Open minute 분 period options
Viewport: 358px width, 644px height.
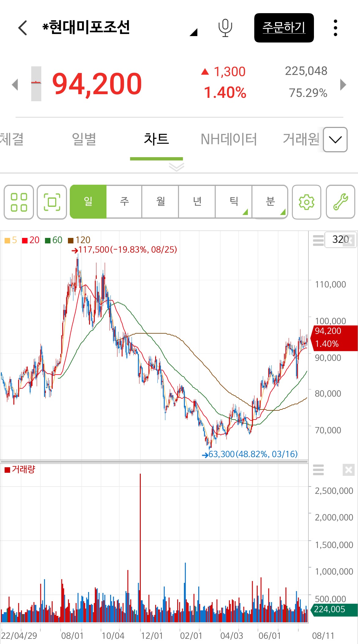[270, 202]
